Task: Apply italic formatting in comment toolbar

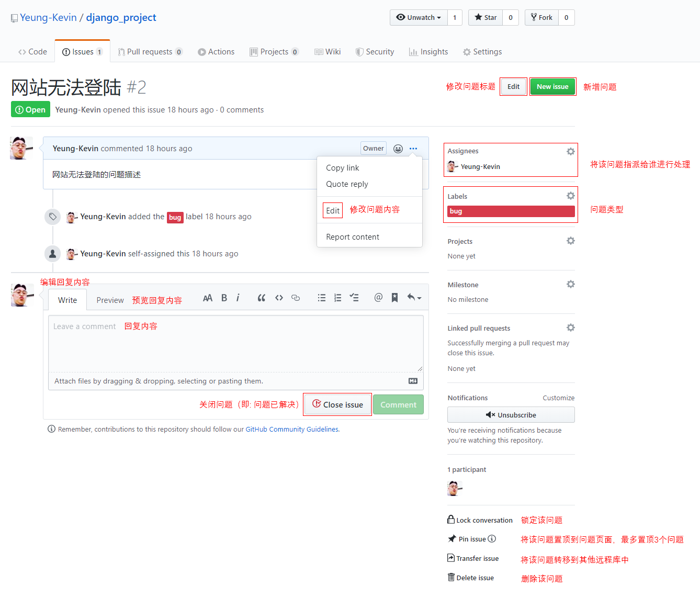Action: pos(238,298)
